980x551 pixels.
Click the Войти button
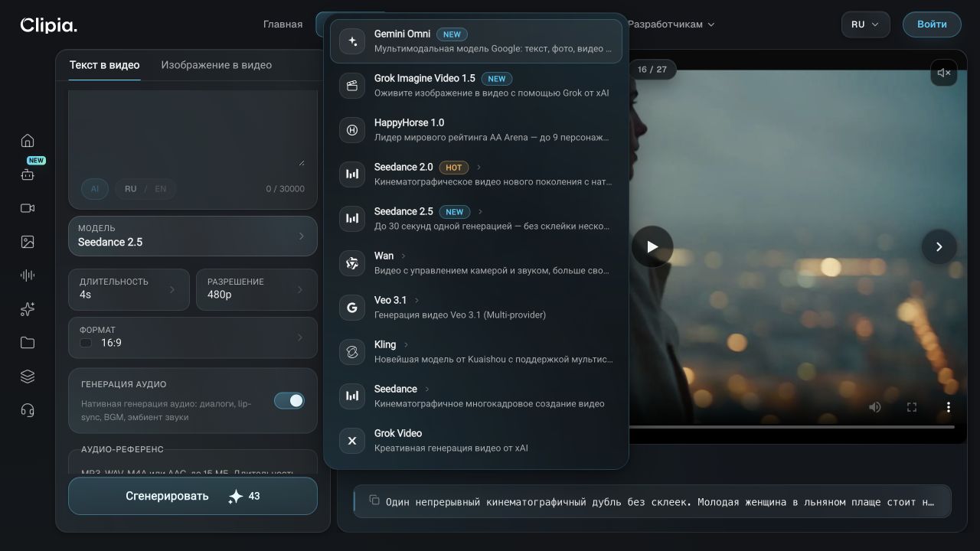point(932,24)
